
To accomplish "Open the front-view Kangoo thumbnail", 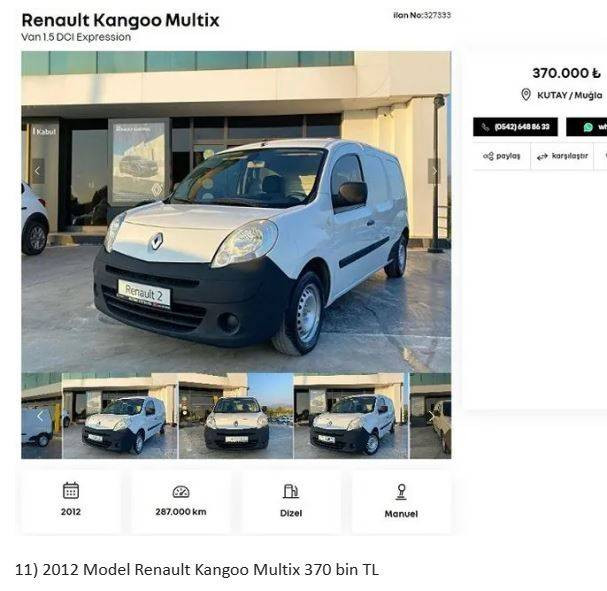I will pos(236,416).
